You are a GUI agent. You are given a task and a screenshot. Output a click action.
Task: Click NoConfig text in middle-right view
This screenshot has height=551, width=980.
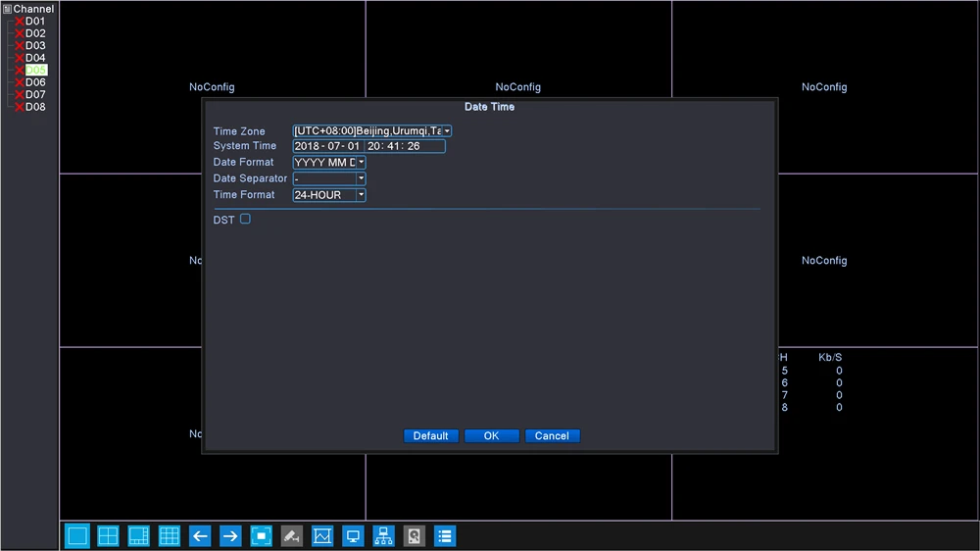point(824,261)
